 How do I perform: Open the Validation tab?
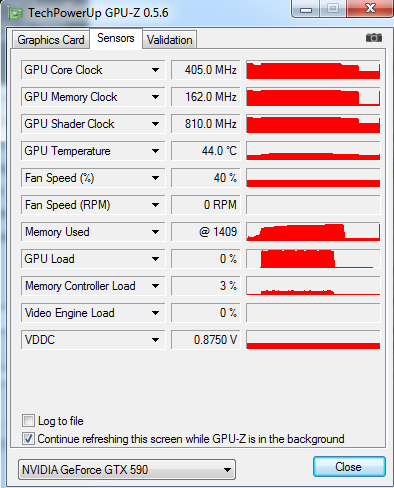pyautogui.click(x=170, y=40)
